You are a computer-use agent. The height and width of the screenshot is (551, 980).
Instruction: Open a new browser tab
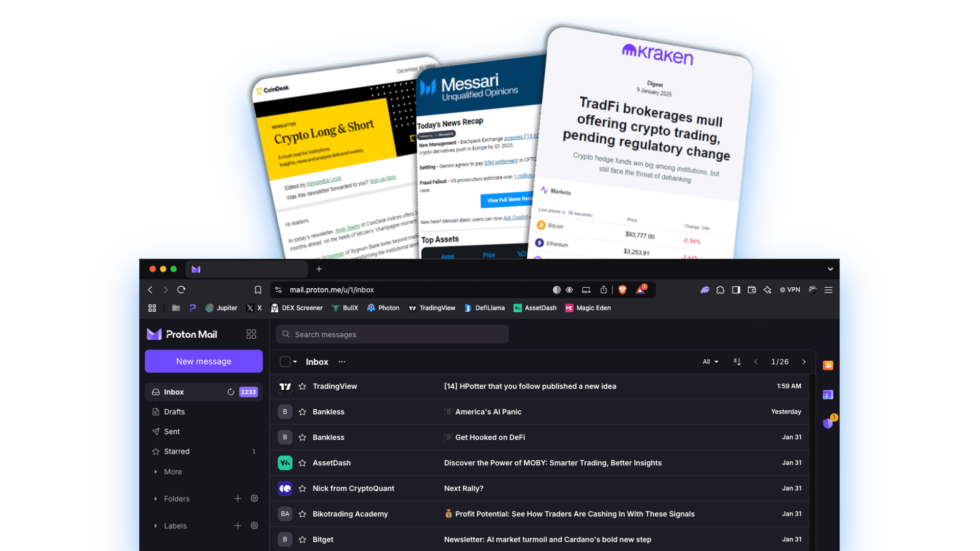[319, 269]
